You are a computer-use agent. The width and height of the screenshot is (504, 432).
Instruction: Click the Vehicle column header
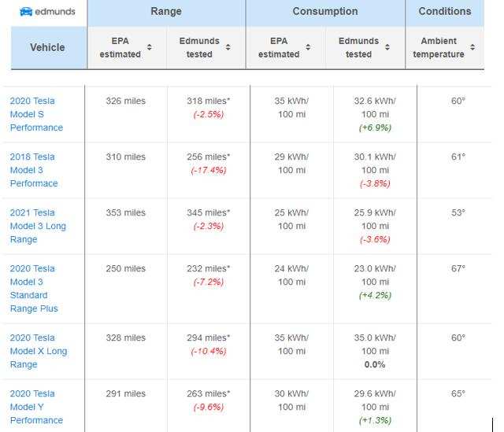pos(47,47)
